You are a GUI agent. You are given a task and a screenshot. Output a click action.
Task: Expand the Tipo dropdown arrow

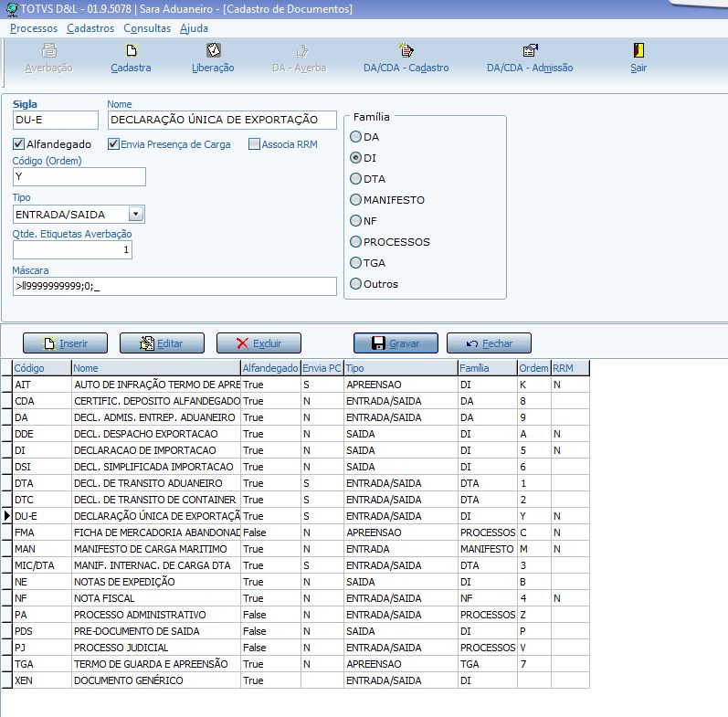[135, 214]
